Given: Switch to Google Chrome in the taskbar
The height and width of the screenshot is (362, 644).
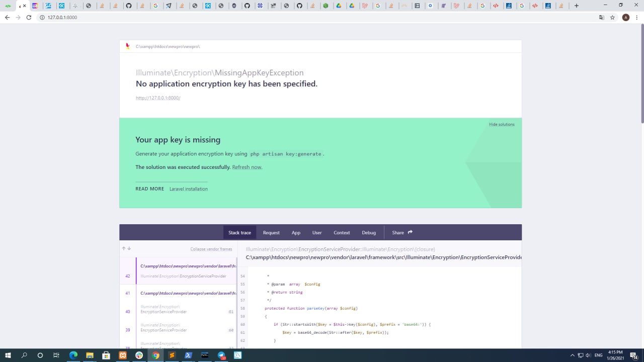Looking at the screenshot, I should point(155,355).
